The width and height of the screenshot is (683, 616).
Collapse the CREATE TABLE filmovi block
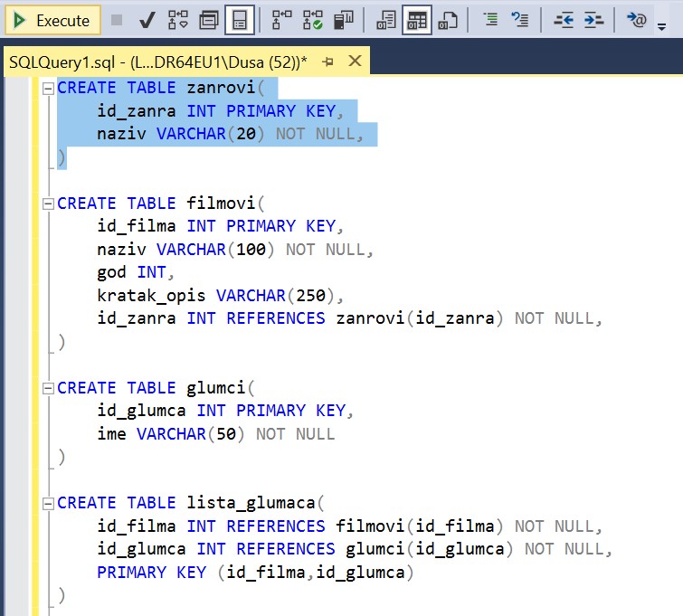pyautogui.click(x=48, y=204)
